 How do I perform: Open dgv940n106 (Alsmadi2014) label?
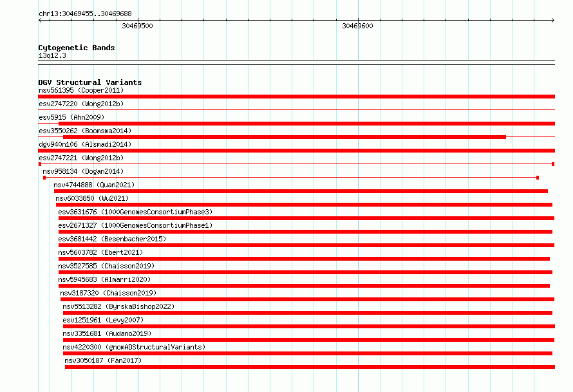click(x=85, y=144)
